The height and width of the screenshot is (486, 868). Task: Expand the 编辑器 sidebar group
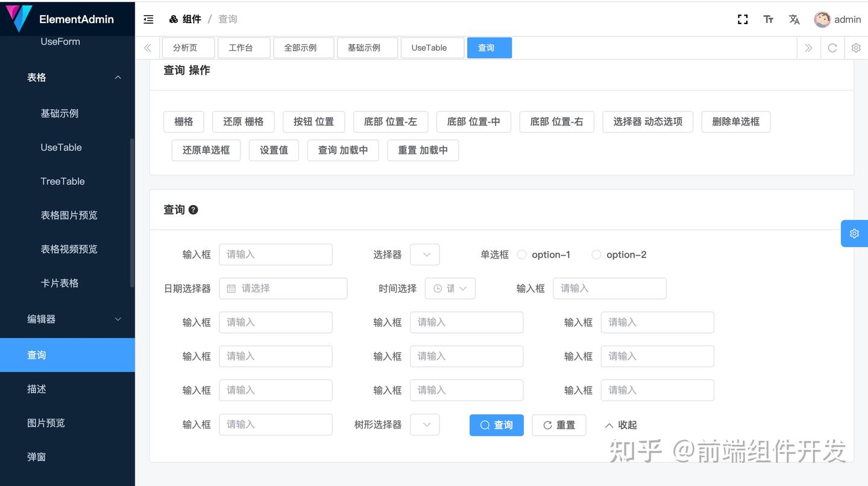[67, 319]
